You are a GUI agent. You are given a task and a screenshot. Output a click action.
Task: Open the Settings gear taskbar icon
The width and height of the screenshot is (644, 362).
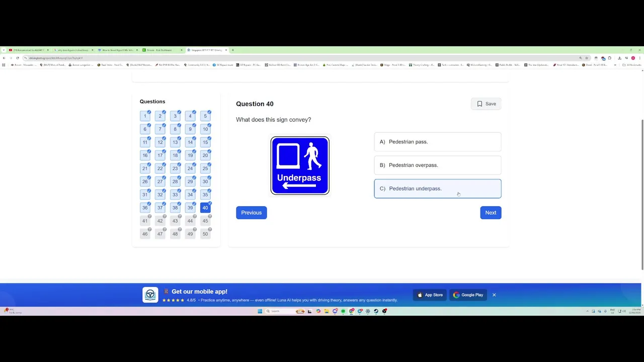coord(368,311)
